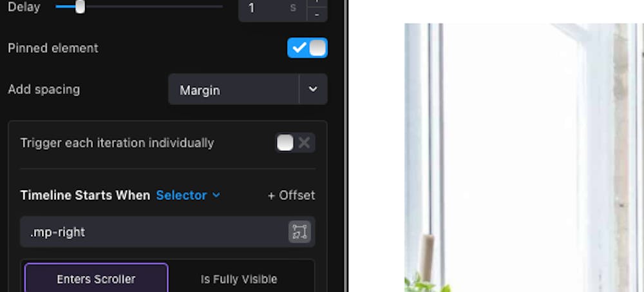The height and width of the screenshot is (292, 644).
Task: Click the .mp-right selector input field
Action: point(155,232)
